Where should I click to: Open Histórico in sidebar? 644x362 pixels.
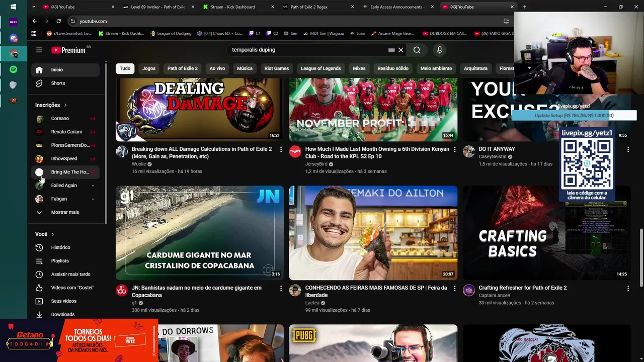pyautogui.click(x=65, y=247)
